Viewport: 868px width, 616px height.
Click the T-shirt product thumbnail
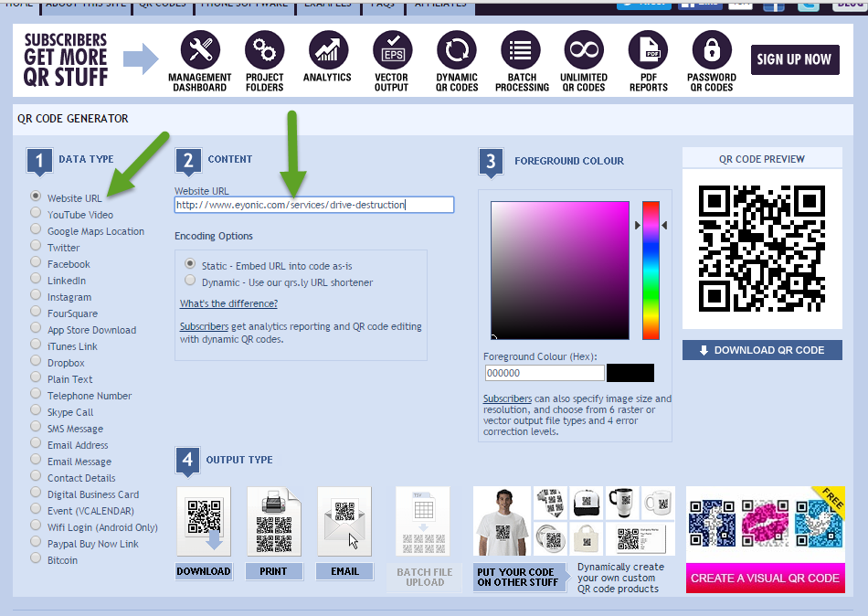pyautogui.click(x=503, y=521)
